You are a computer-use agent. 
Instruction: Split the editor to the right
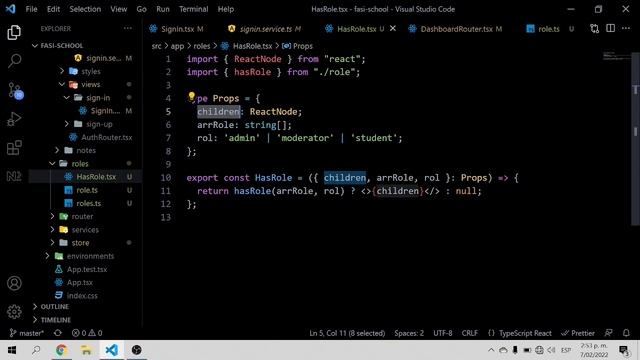coord(610,29)
